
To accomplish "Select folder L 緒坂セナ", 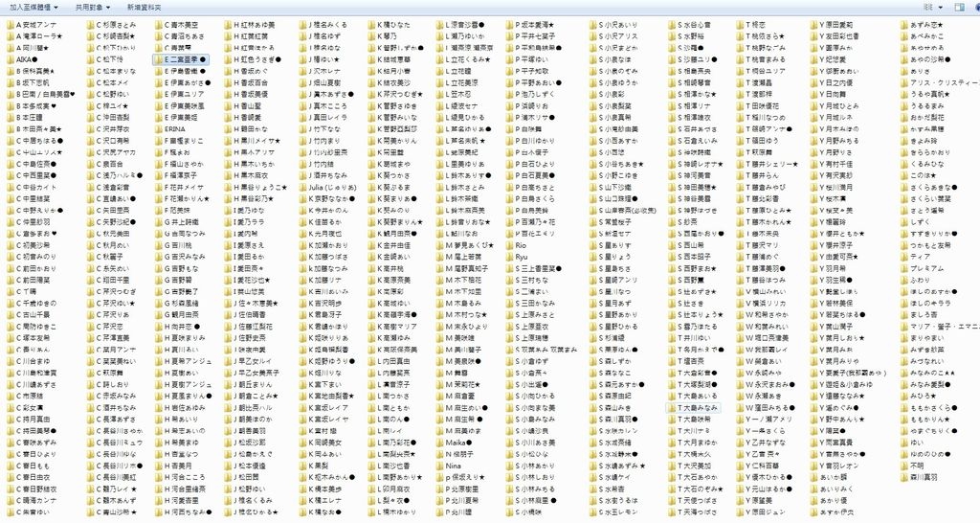I will pos(457,105).
